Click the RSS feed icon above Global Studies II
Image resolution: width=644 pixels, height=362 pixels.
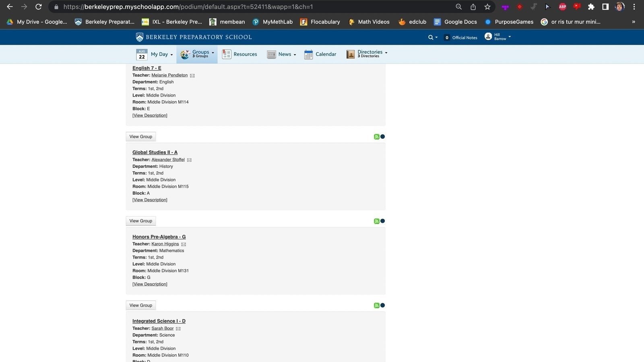376,137
